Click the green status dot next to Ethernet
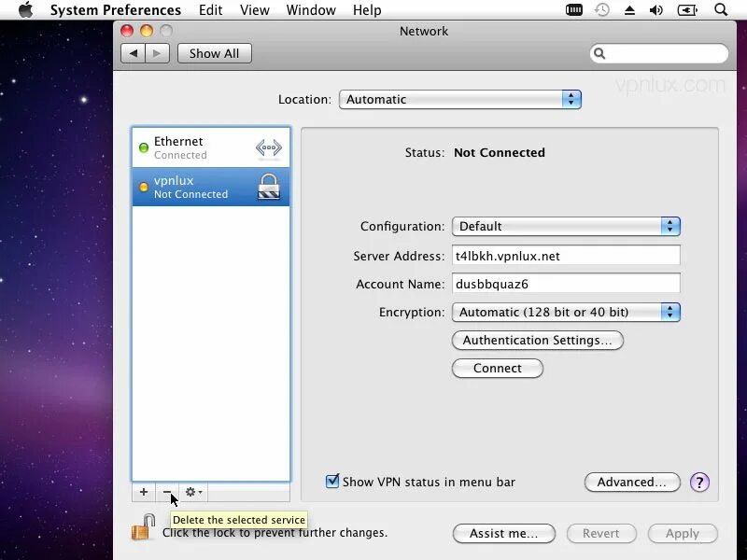747x560 pixels. [144, 147]
